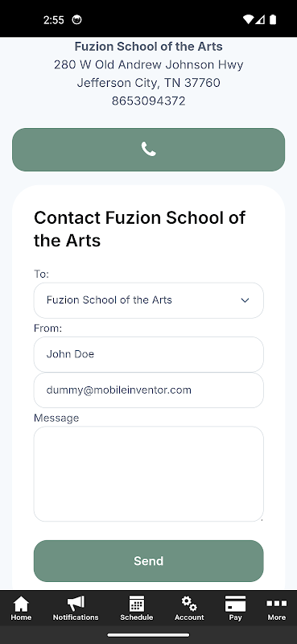Expand the To recipient dropdown

tap(148, 300)
